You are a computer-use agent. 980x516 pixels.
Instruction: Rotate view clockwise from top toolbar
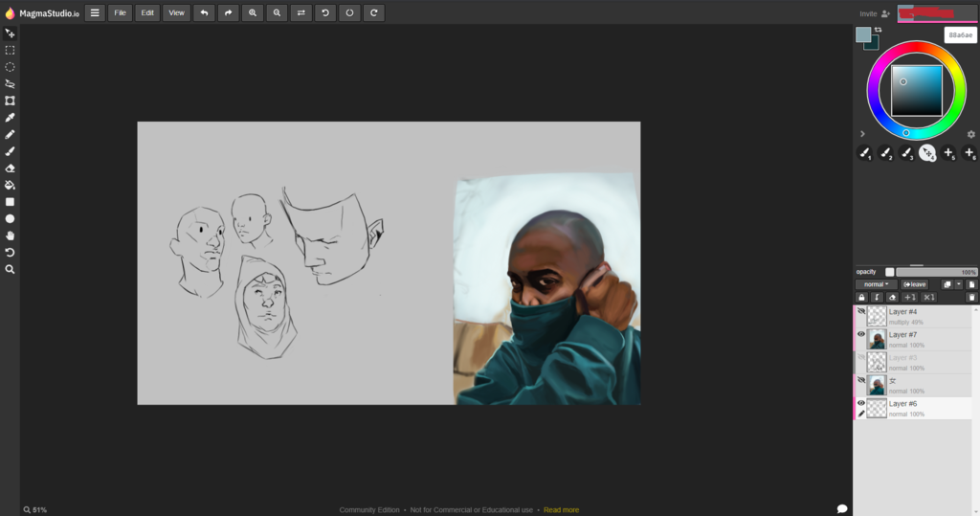374,12
